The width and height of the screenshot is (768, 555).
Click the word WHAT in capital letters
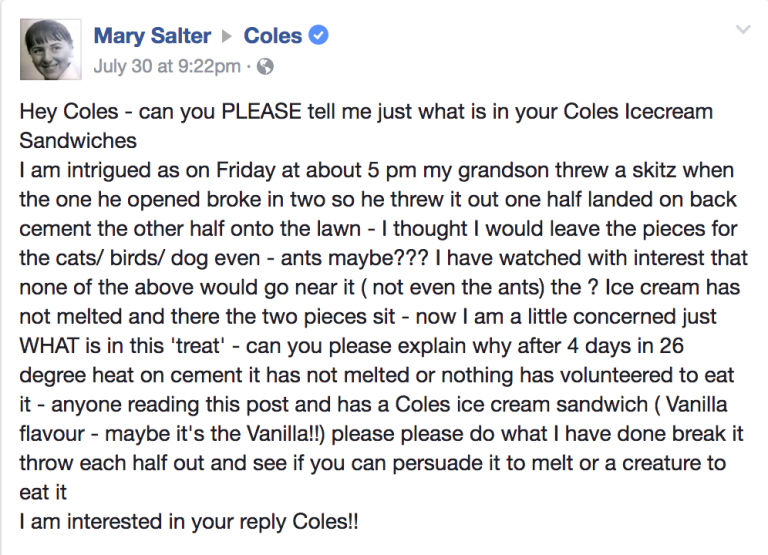coord(49,346)
